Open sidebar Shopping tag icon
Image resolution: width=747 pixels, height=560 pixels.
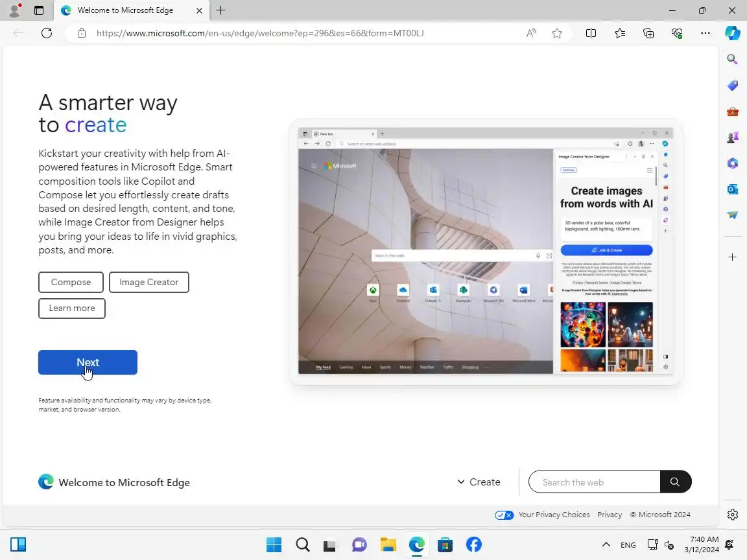tap(732, 86)
